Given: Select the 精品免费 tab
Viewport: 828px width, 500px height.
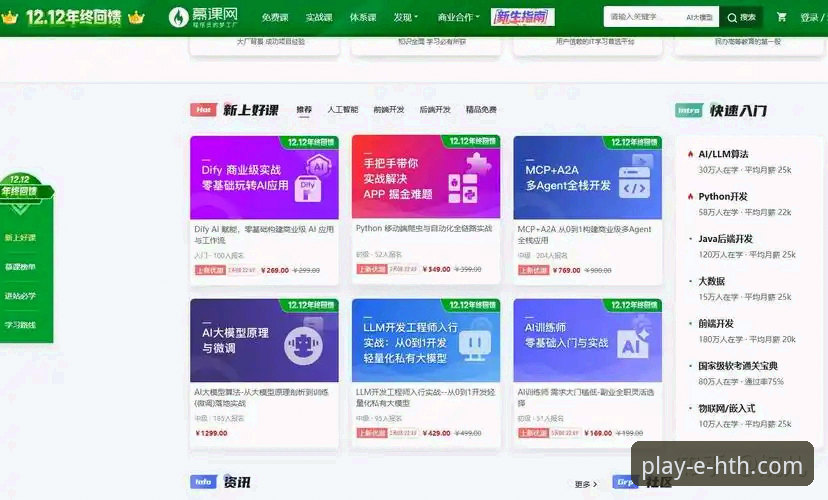Looking at the screenshot, I should point(481,109).
